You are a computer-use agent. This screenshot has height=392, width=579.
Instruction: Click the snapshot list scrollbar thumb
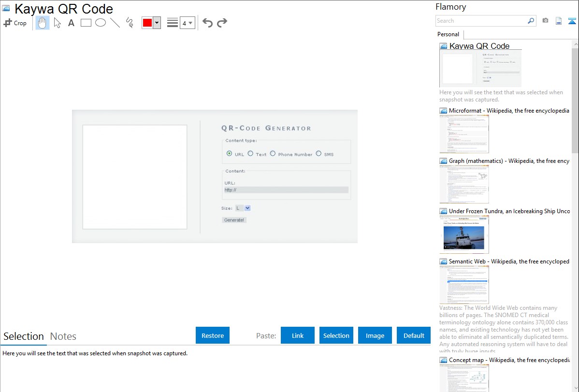pyautogui.click(x=575, y=100)
